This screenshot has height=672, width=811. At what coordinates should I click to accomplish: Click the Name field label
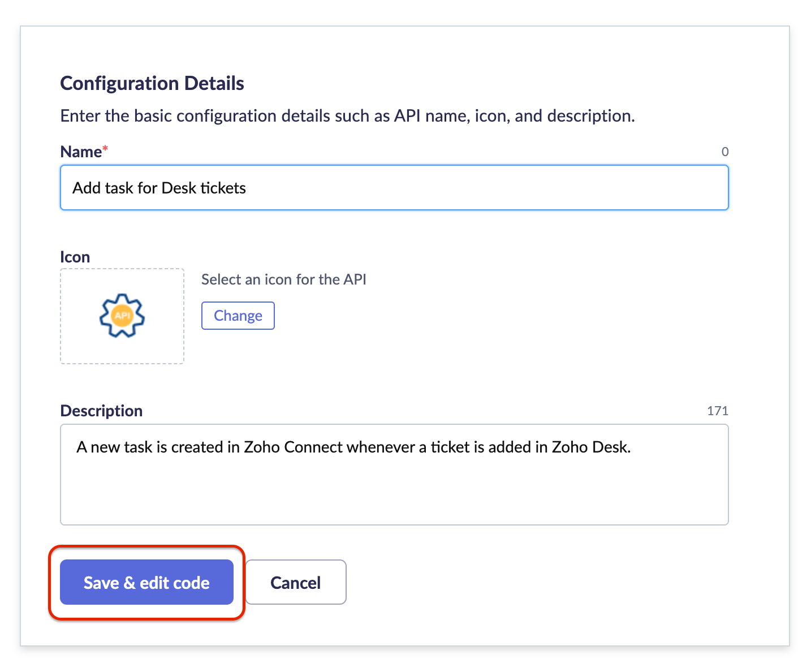point(81,152)
